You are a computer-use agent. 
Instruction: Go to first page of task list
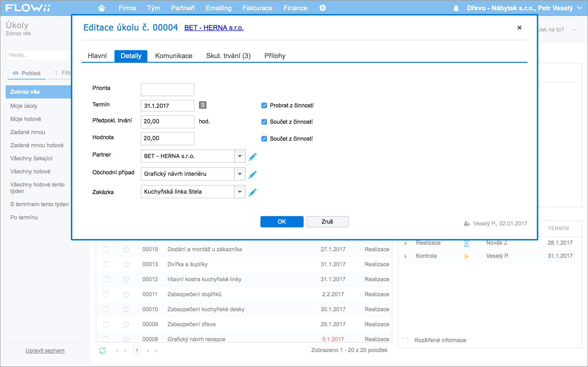click(x=117, y=351)
